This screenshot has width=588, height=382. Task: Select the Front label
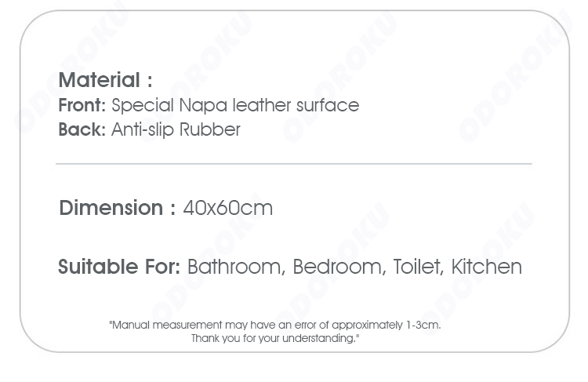tap(82, 105)
